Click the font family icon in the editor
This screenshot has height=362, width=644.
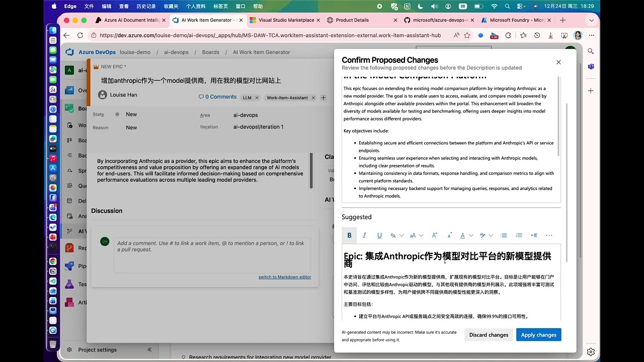pyautogui.click(x=393, y=235)
